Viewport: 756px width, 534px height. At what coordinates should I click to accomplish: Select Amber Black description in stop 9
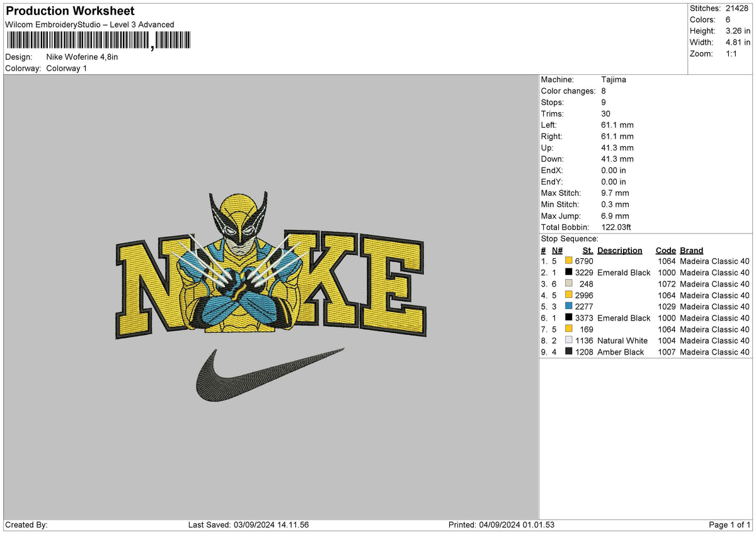[x=621, y=351]
